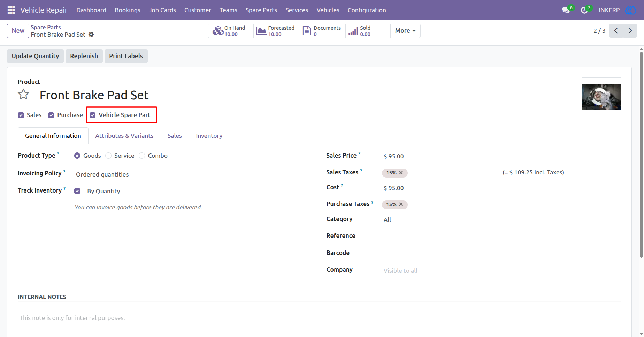This screenshot has height=337, width=644.
Task: Click the Spare Parts breadcrumb link
Action: tap(46, 27)
